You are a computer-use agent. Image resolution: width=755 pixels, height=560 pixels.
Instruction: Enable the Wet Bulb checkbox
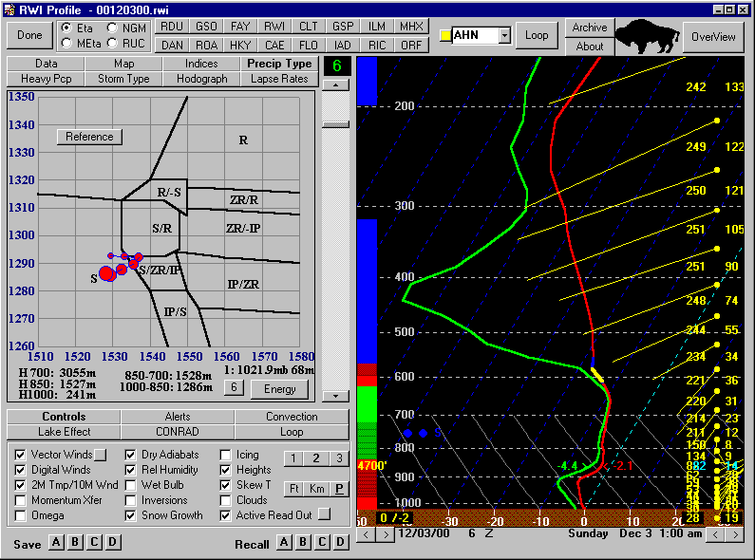point(132,485)
